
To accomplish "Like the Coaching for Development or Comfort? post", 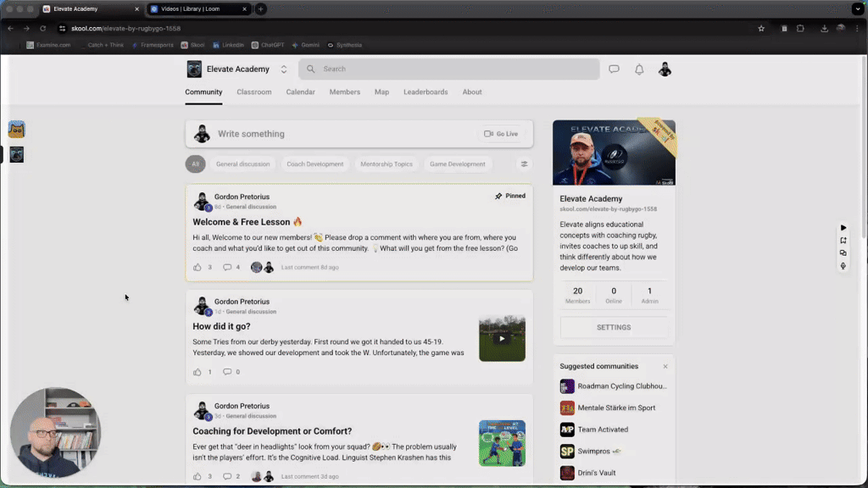I will (197, 476).
